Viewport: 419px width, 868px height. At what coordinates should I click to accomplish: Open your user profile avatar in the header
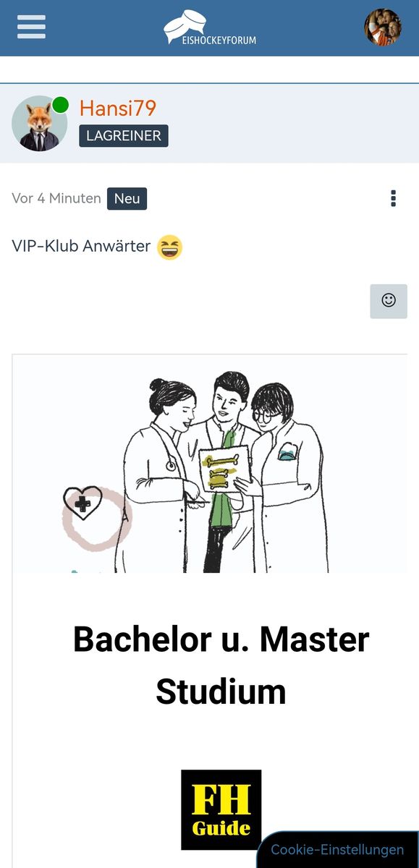click(x=383, y=27)
